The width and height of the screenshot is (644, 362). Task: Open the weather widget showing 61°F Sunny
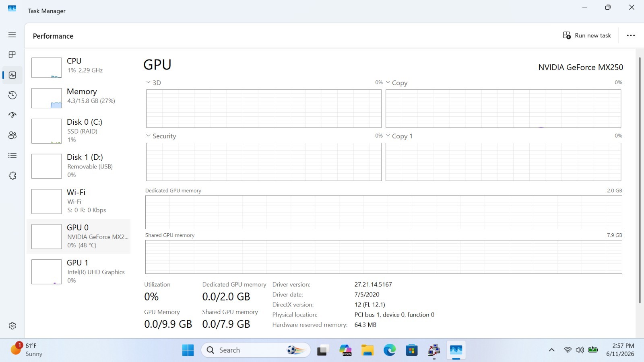pyautogui.click(x=27, y=350)
